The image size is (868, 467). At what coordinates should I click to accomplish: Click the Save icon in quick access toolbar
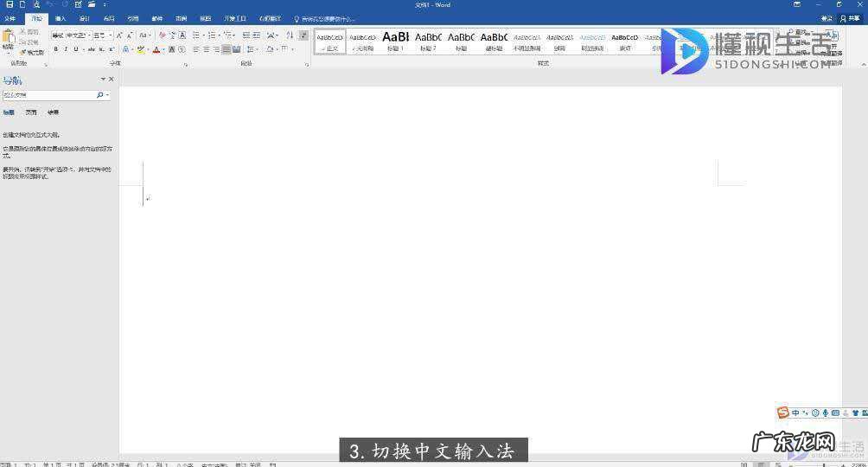[x=10, y=4]
